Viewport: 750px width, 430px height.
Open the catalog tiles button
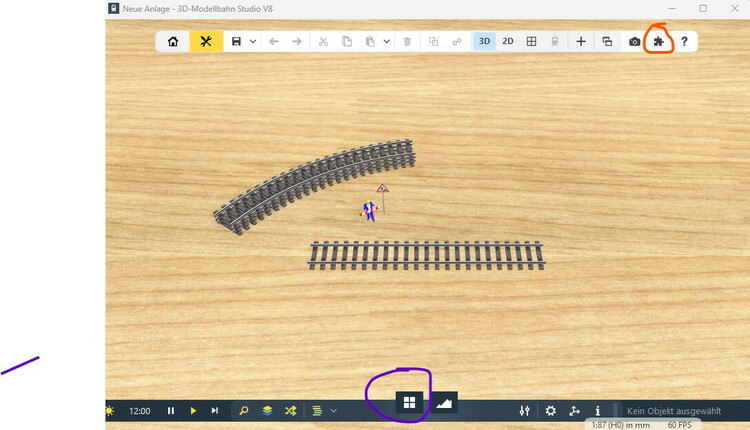coord(409,403)
